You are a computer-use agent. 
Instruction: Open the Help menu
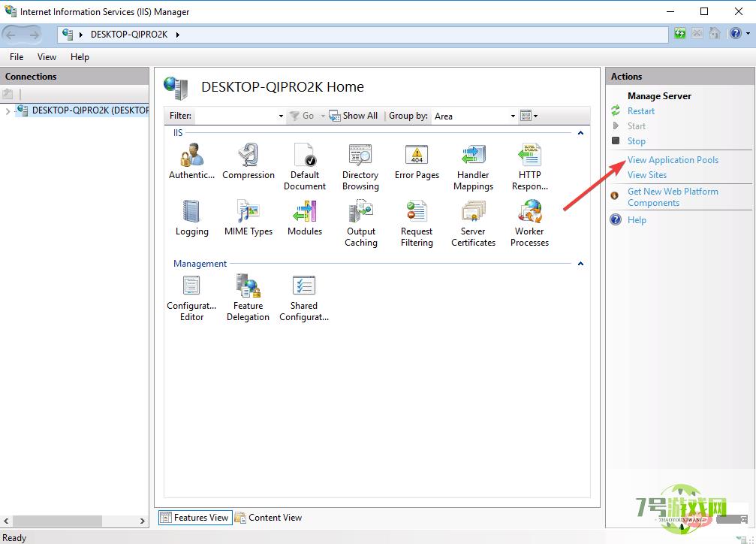coord(80,57)
